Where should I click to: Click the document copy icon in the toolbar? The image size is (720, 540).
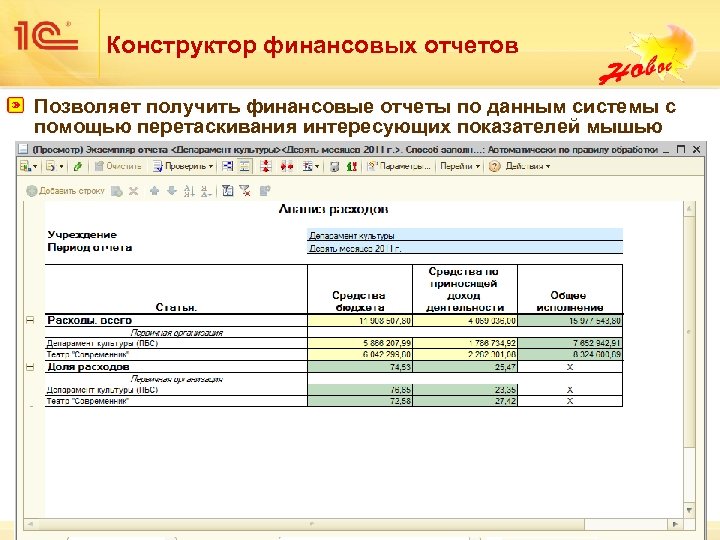pos(51,166)
